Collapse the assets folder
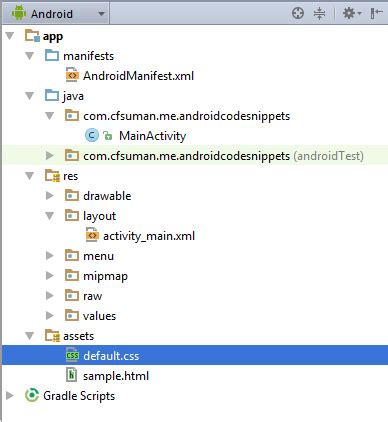This screenshot has height=422, width=388. pyautogui.click(x=30, y=336)
